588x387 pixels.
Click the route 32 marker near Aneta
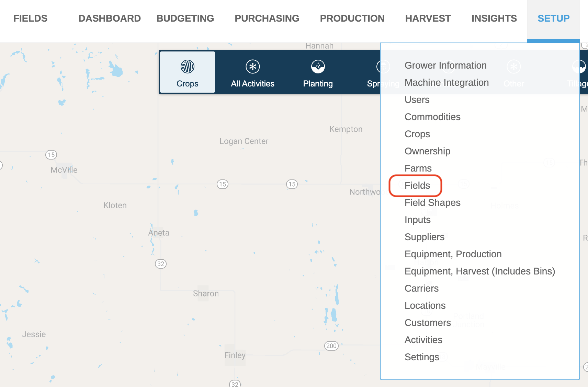[161, 264]
